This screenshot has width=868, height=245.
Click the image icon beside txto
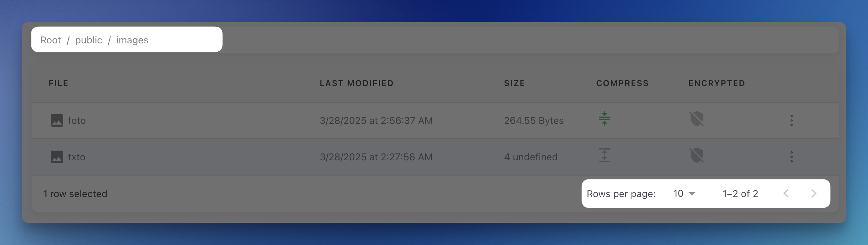[57, 157]
